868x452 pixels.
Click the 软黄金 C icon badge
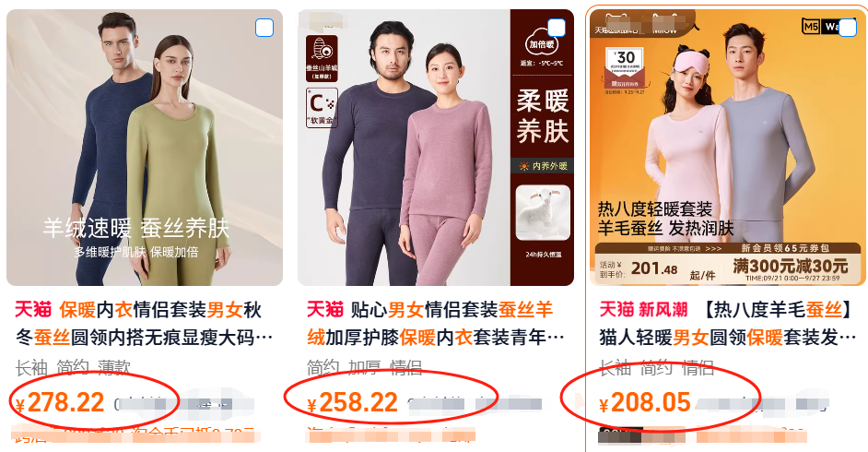tap(322, 107)
